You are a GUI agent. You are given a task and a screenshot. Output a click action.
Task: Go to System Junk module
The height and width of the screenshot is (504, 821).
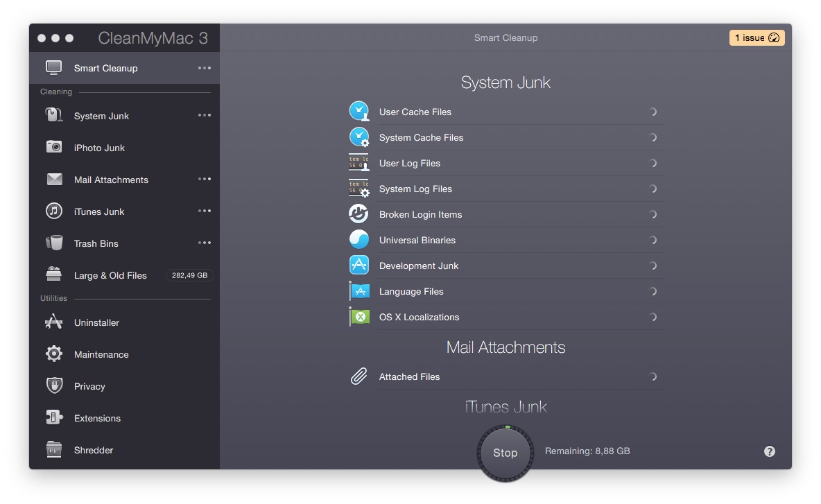click(x=125, y=116)
